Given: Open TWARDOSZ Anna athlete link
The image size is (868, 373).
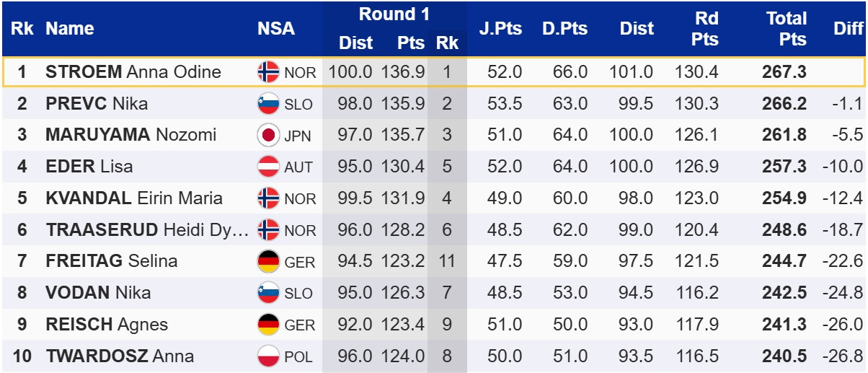Looking at the screenshot, I should click(x=120, y=356).
